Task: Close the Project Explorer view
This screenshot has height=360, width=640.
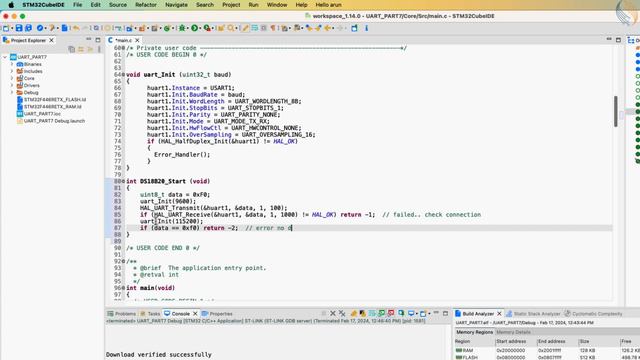Action: 51,40
